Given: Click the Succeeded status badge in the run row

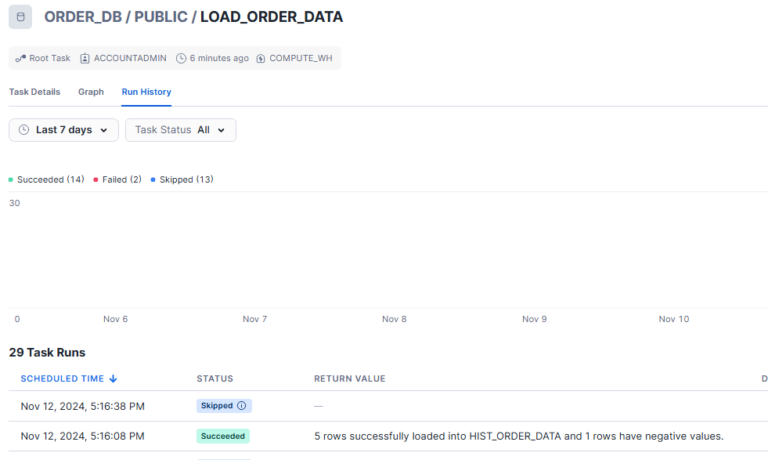Looking at the screenshot, I should click(x=223, y=436).
